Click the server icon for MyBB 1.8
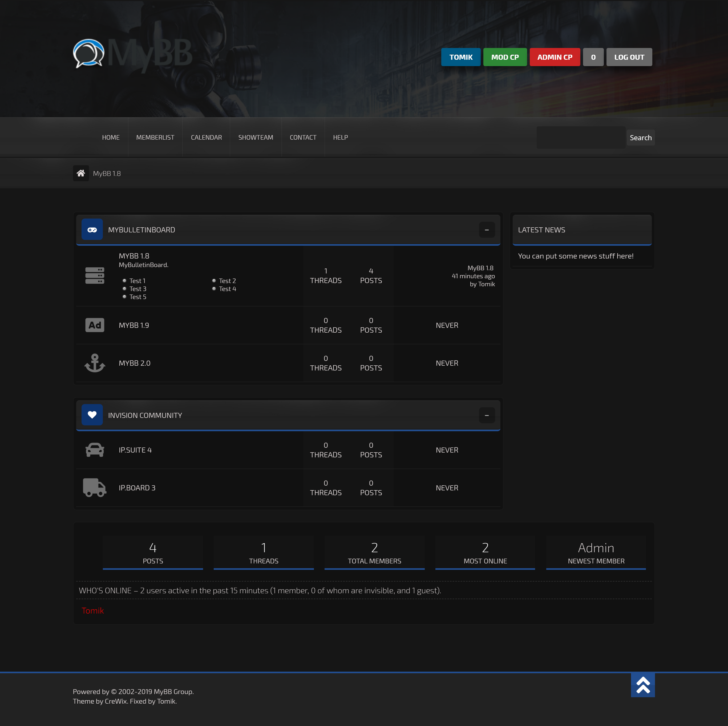Image resolution: width=728 pixels, height=726 pixels. click(95, 276)
